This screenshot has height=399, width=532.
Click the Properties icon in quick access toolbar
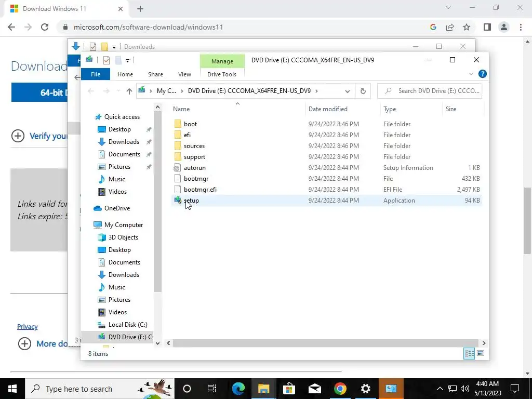click(x=106, y=60)
